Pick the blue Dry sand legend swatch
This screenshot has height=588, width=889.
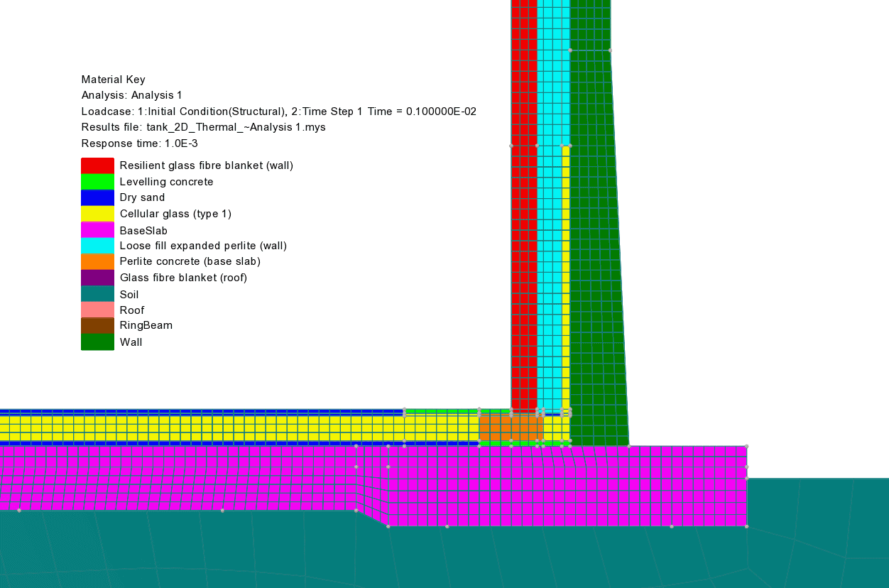tap(97, 197)
